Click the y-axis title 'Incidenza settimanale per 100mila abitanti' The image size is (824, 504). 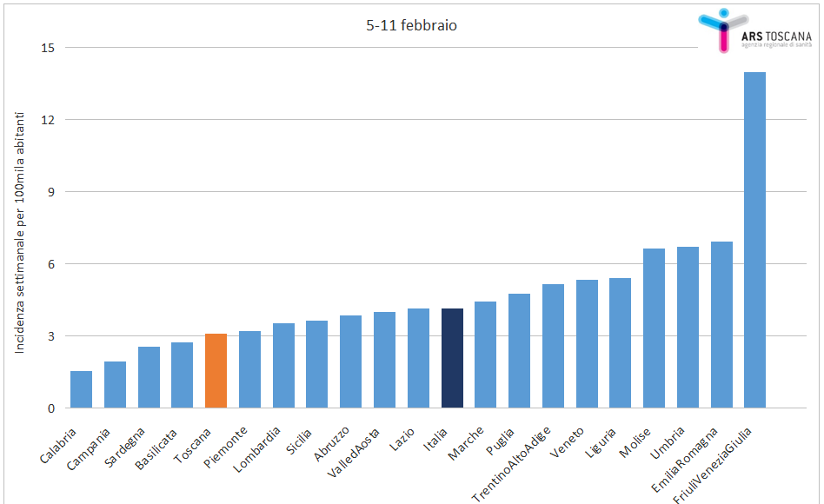19,232
